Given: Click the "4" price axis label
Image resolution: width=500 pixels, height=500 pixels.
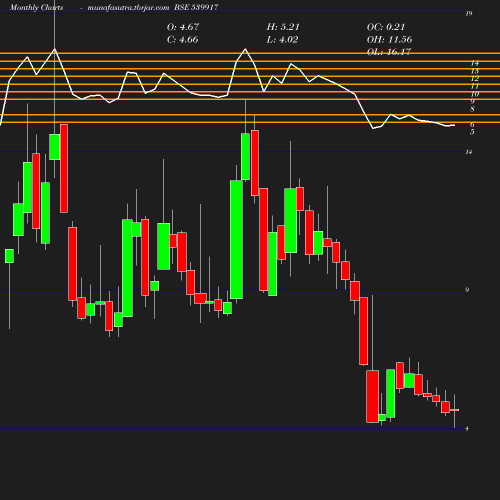Looking at the screenshot, I should (x=467, y=429).
